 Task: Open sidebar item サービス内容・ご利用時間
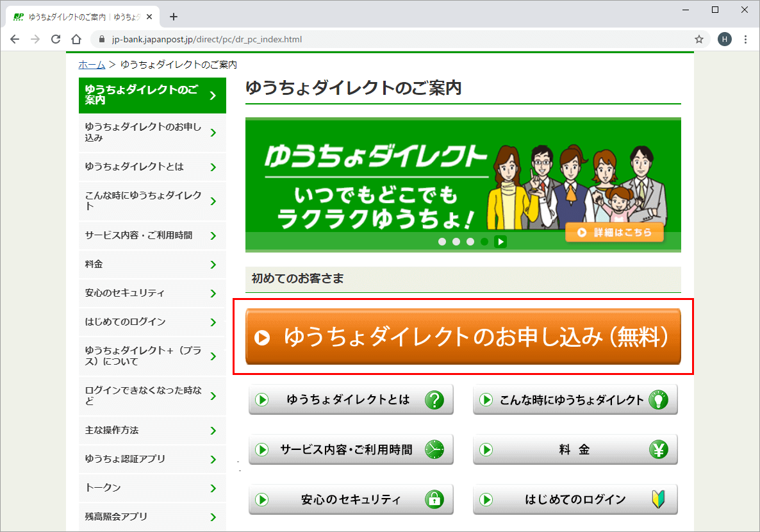(x=153, y=236)
